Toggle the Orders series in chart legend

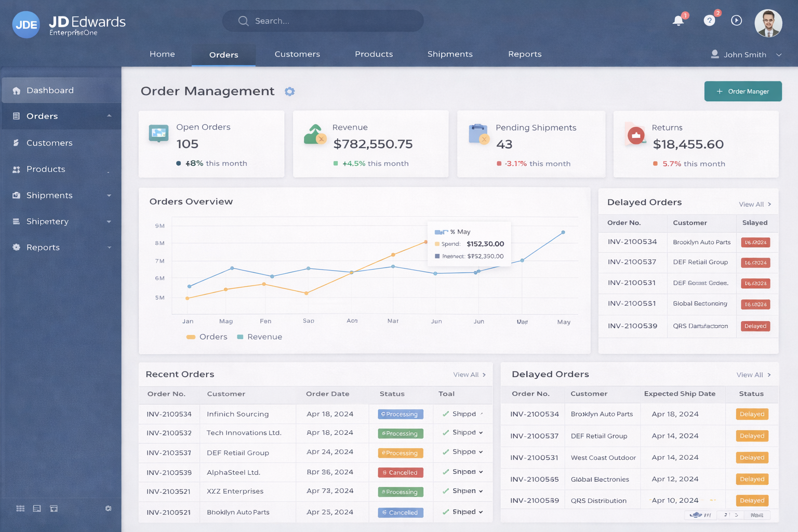(x=207, y=337)
